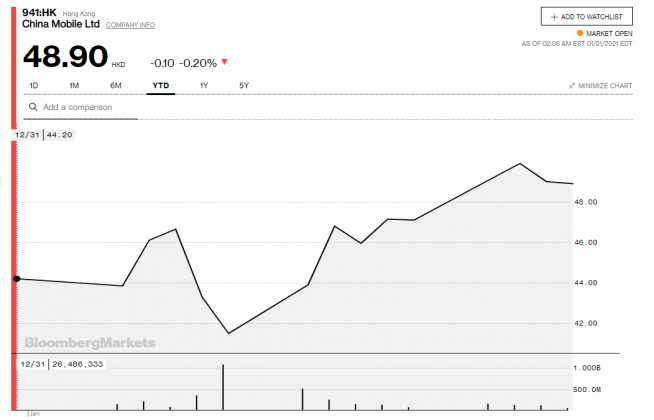Click the plus icon for watchlist

[x=554, y=17]
